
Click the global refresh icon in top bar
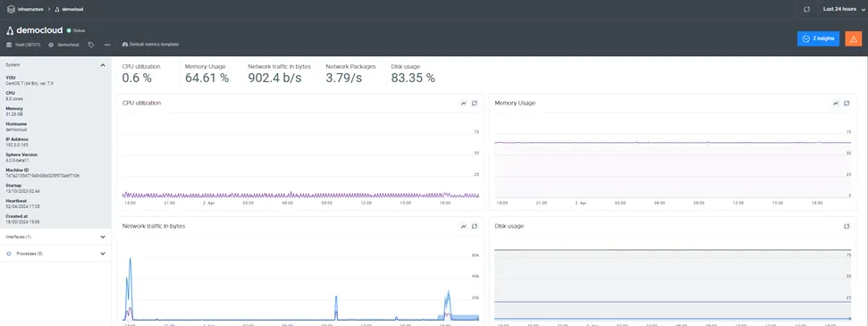[807, 10]
